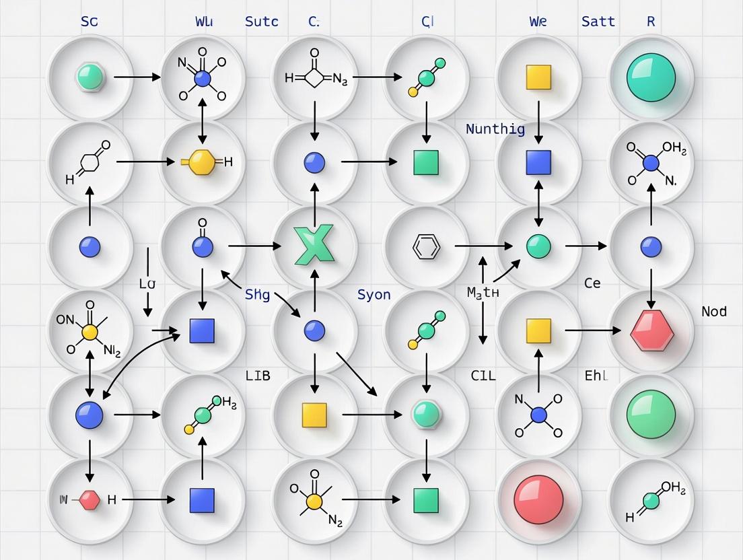This screenshot has width=743, height=560.
Task: Toggle the blue sphere below Shg
Action: point(314,330)
